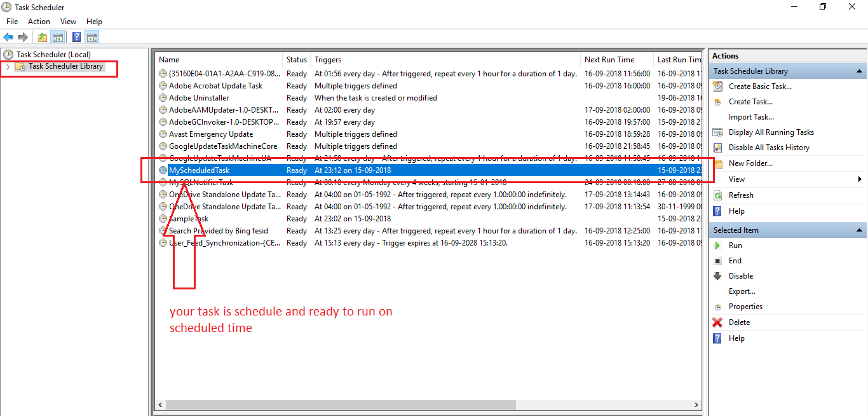Open the View menu
This screenshot has height=416, width=868.
point(68,21)
